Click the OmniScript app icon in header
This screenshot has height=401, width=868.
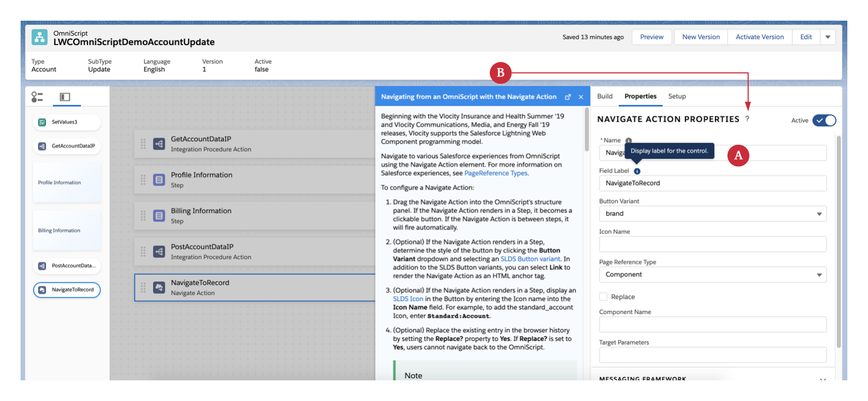pyautogui.click(x=39, y=37)
